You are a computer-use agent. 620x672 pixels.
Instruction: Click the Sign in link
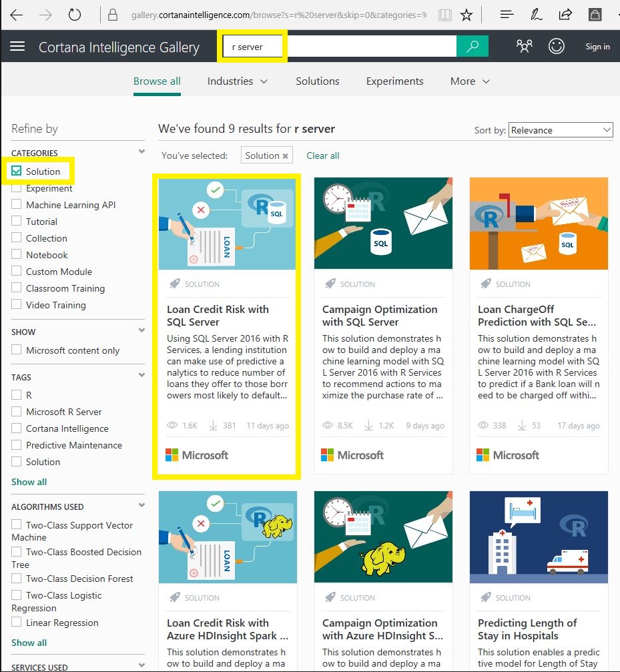pos(598,46)
